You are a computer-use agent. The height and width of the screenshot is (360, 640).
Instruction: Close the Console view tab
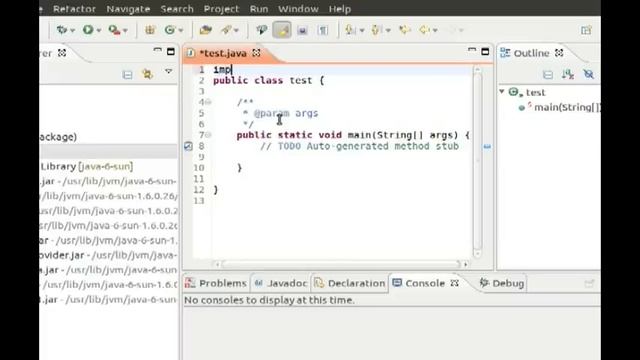(454, 283)
